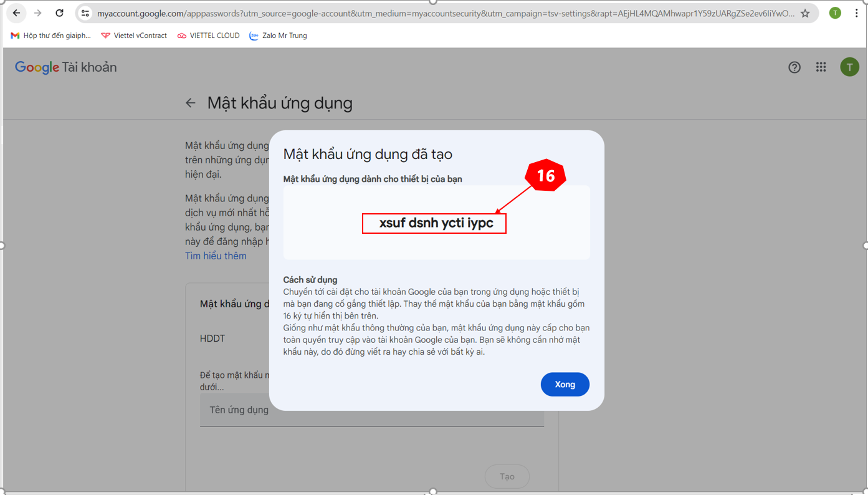Click the browser forward arrow button
This screenshot has width=868, height=495.
[38, 13]
